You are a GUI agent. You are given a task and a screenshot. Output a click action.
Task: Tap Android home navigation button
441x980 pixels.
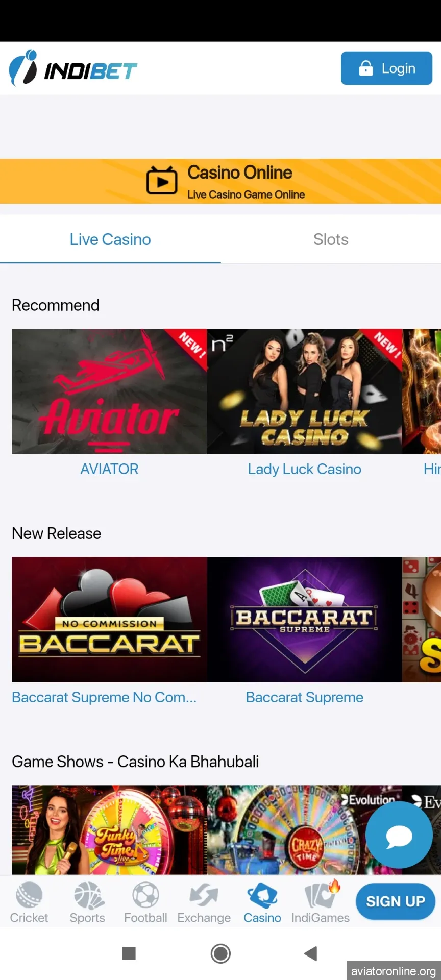220,953
